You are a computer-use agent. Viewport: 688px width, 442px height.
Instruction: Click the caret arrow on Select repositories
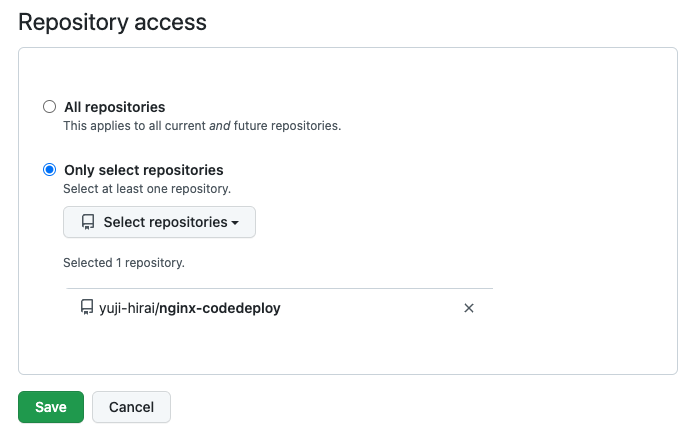coord(236,223)
